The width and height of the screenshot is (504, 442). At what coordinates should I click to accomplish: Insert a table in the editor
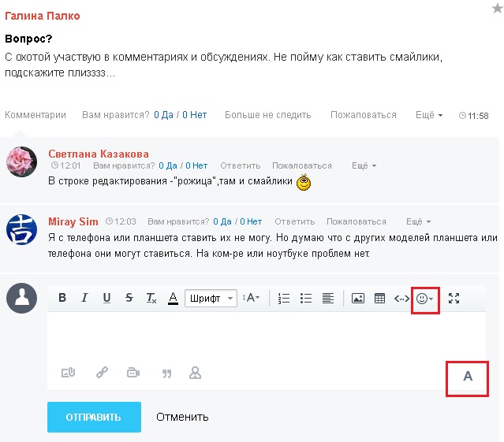[379, 298]
